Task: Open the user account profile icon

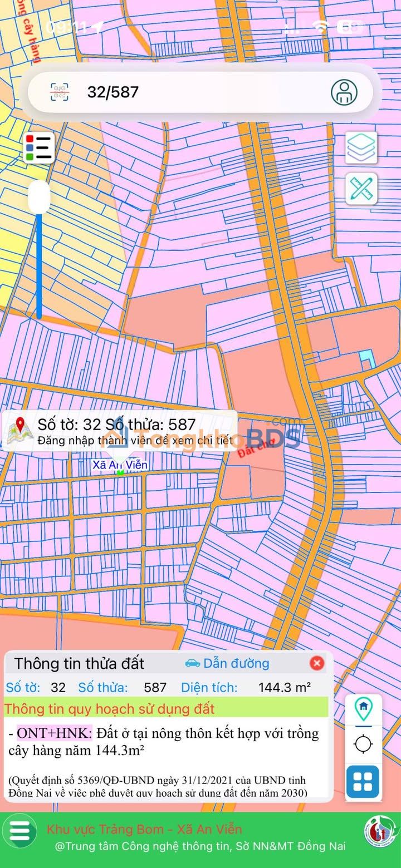Action: pos(344,92)
